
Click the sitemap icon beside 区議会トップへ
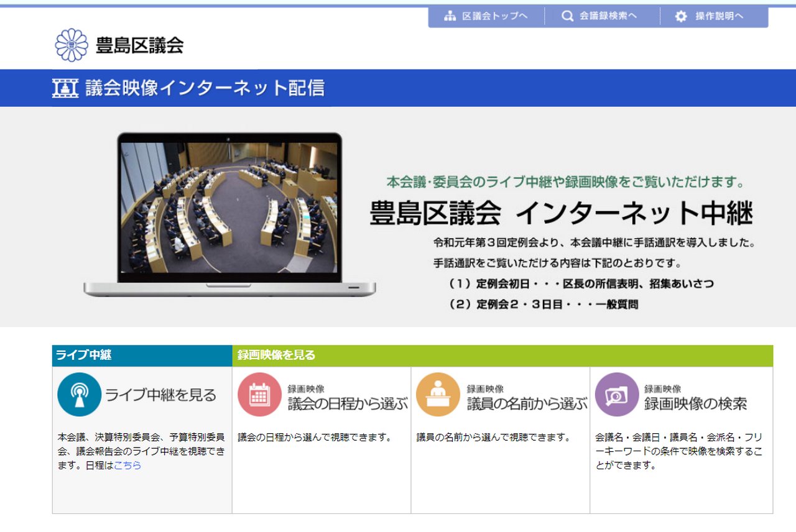(x=450, y=17)
